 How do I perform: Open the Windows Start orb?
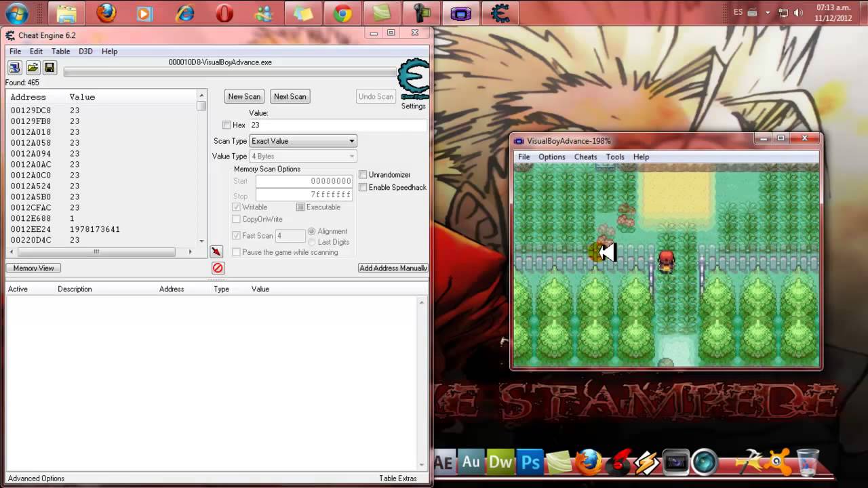click(16, 13)
